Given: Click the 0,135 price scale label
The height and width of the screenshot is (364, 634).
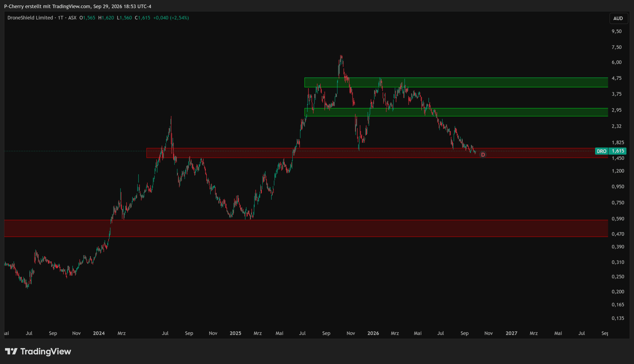Looking at the screenshot, I should point(618,318).
